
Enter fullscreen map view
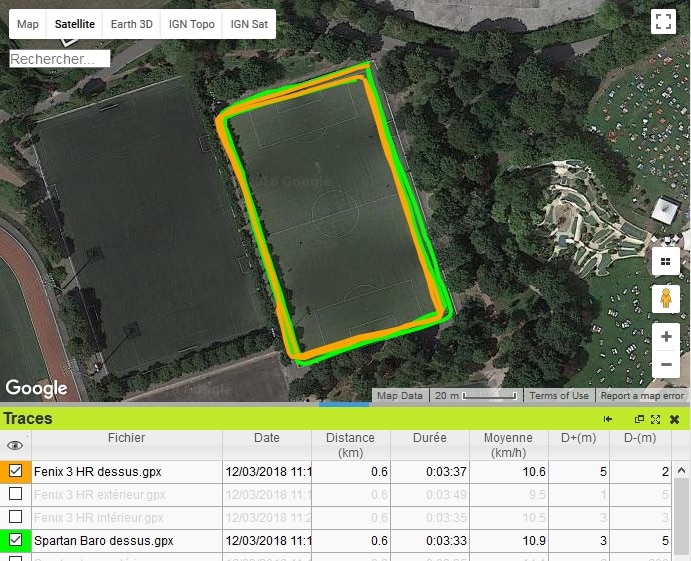coord(663,22)
